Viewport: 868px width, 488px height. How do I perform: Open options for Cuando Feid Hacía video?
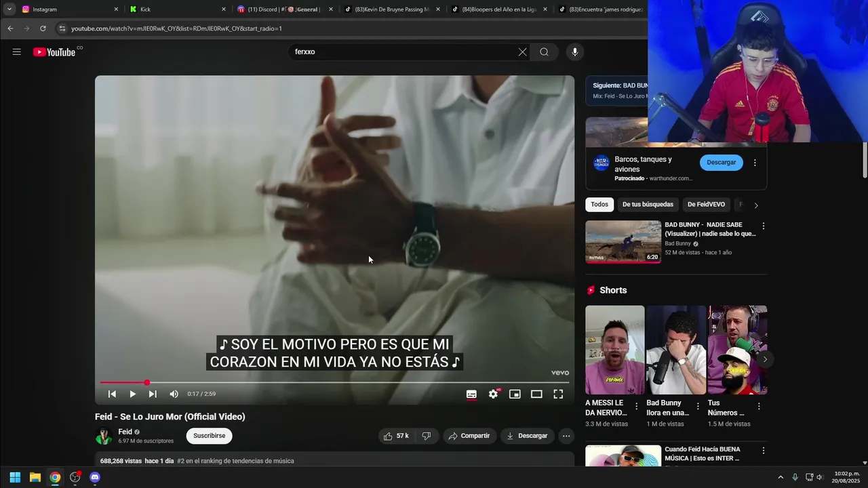tap(764, 451)
